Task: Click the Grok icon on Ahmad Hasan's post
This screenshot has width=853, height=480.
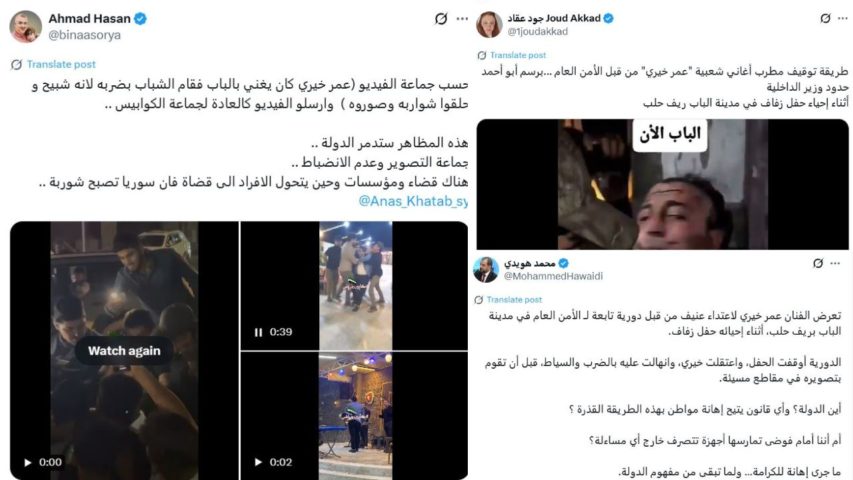Action: click(441, 19)
